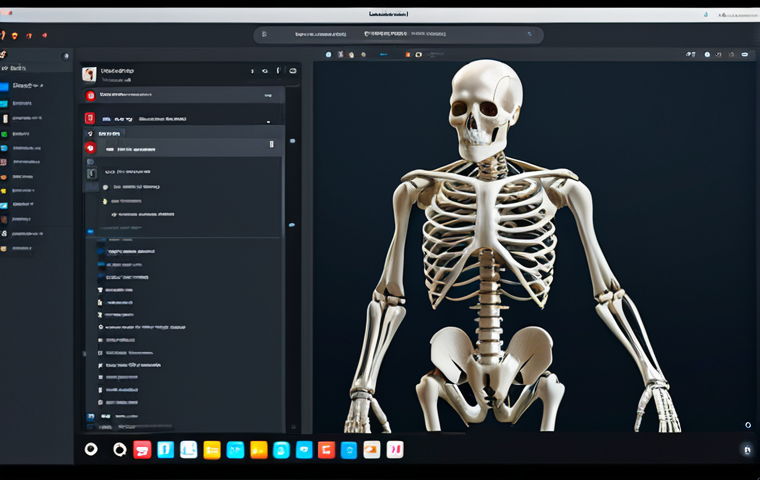Click the pill-shaped icon in viewport toolbar
This screenshot has width=760, height=480.
[x=745, y=54]
